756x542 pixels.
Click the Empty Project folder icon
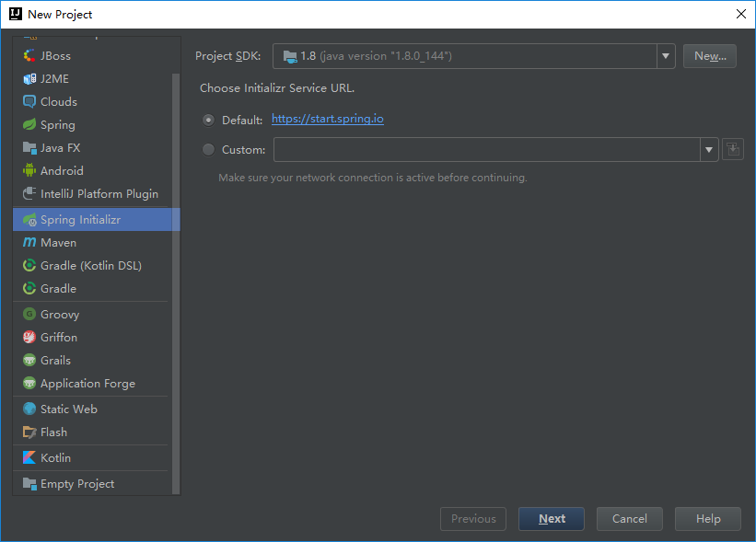[29, 484]
